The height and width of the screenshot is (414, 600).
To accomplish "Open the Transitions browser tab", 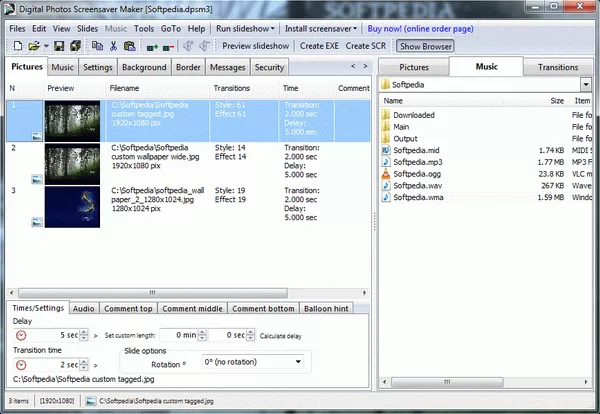I will click(x=558, y=67).
